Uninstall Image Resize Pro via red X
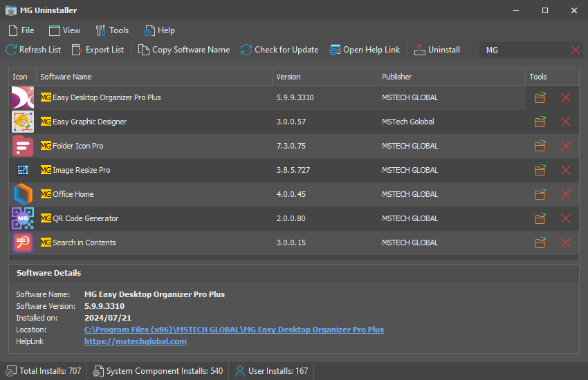 point(566,170)
